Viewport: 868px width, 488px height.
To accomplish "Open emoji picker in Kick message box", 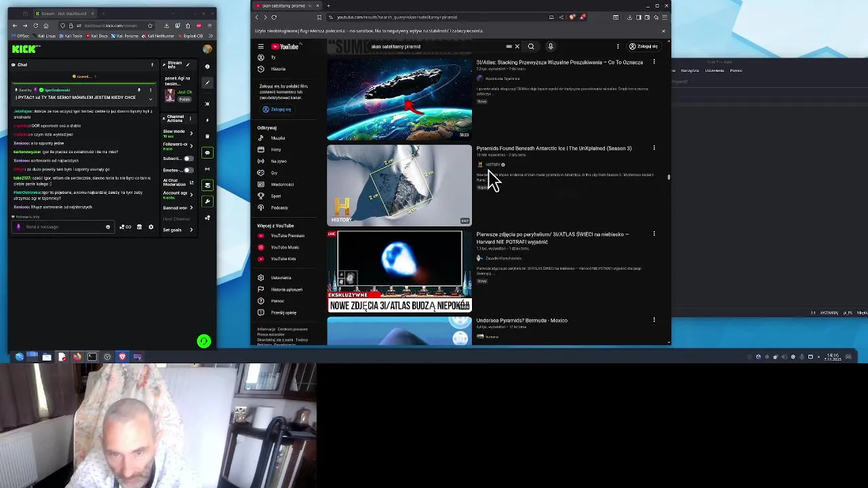I will pyautogui.click(x=108, y=227).
